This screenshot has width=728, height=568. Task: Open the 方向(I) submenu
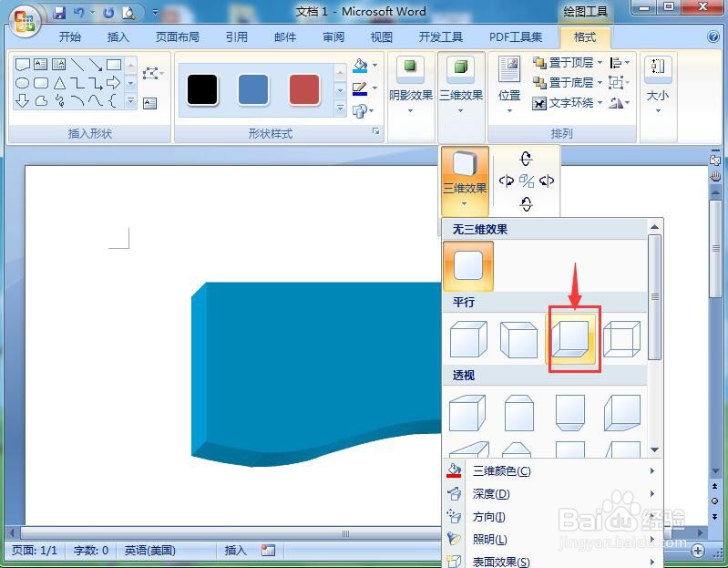coord(552,516)
